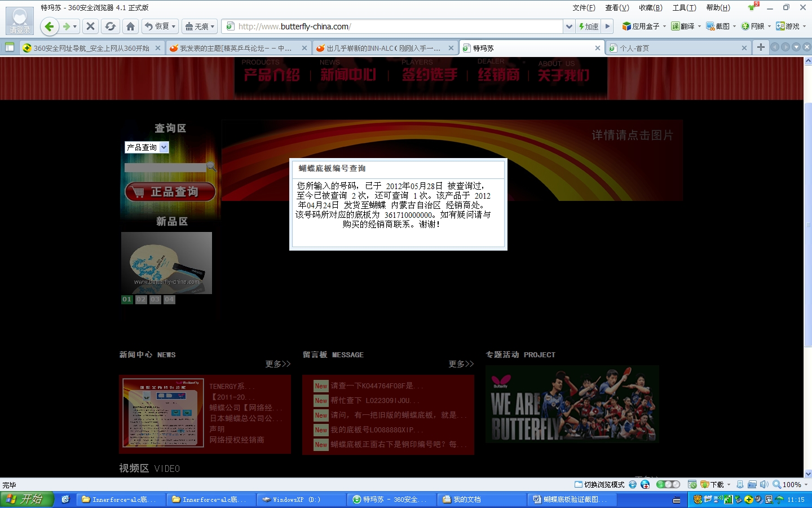Toggle the green status indicator switch
812x508 pixels.
668,484
